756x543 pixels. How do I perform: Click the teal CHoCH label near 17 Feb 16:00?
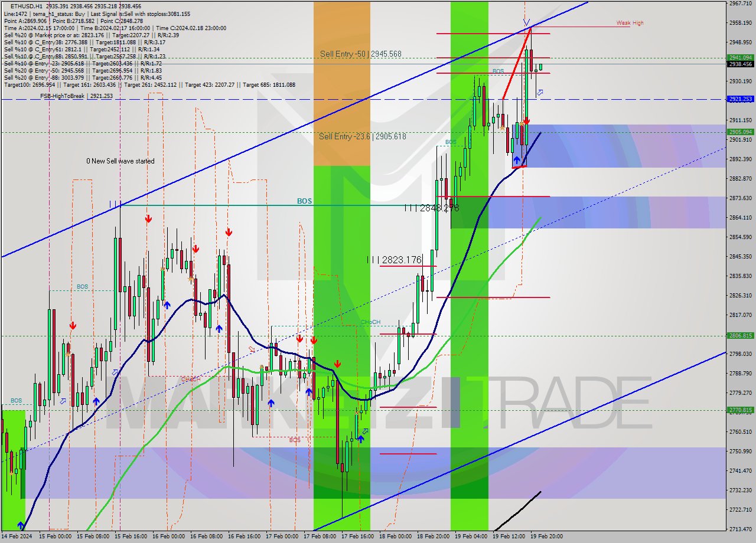pos(370,322)
